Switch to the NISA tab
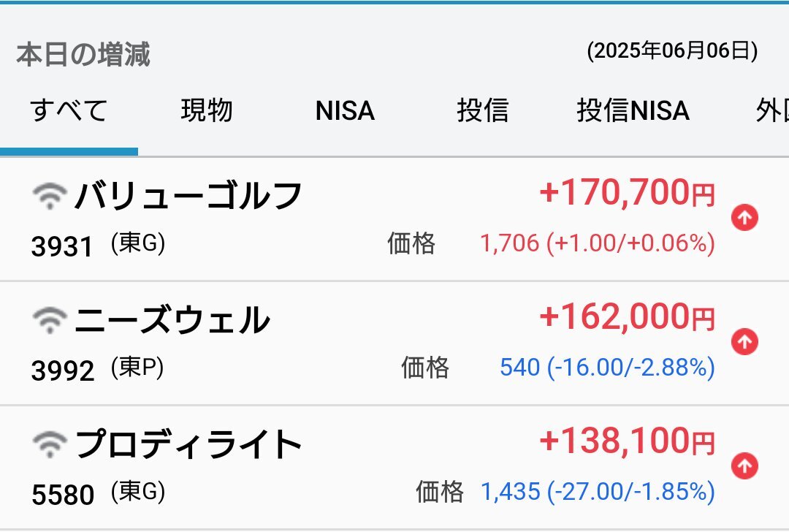 [345, 111]
